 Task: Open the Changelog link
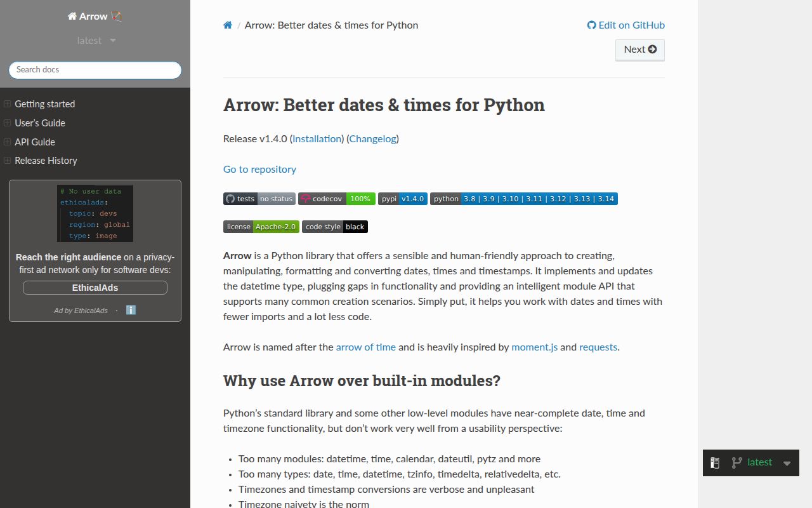tap(372, 139)
